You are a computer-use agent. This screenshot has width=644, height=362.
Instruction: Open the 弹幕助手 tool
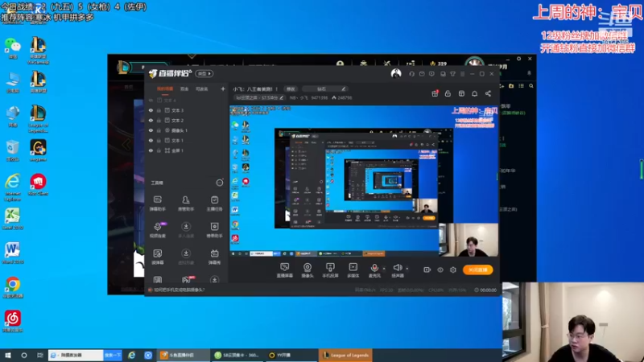(x=157, y=204)
